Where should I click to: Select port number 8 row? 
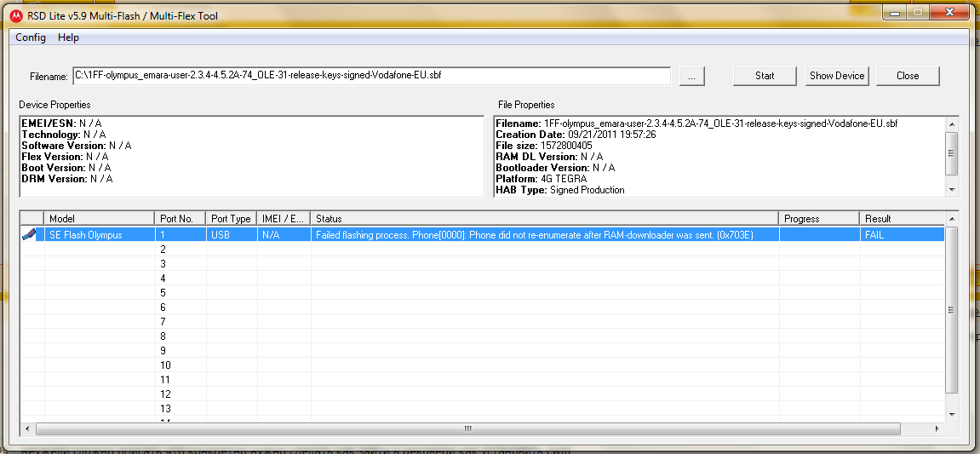pos(482,336)
